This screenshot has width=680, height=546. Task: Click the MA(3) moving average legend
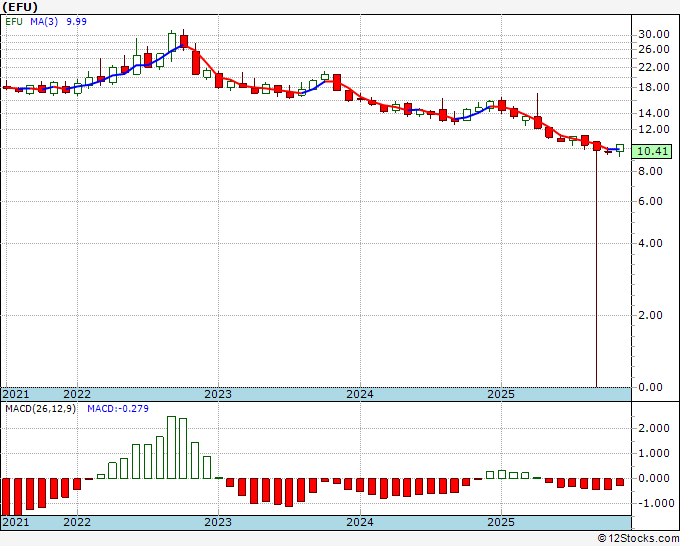point(44,21)
